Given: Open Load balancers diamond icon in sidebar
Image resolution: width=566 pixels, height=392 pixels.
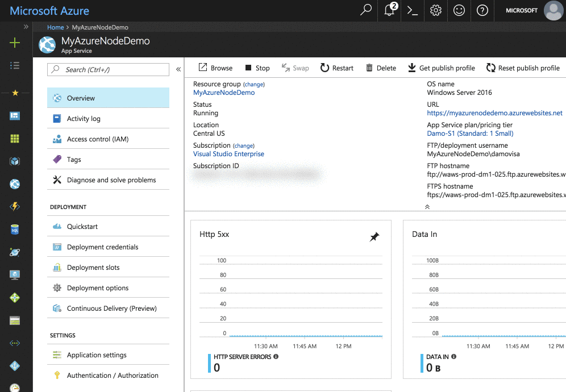Looking at the screenshot, I should (15, 298).
